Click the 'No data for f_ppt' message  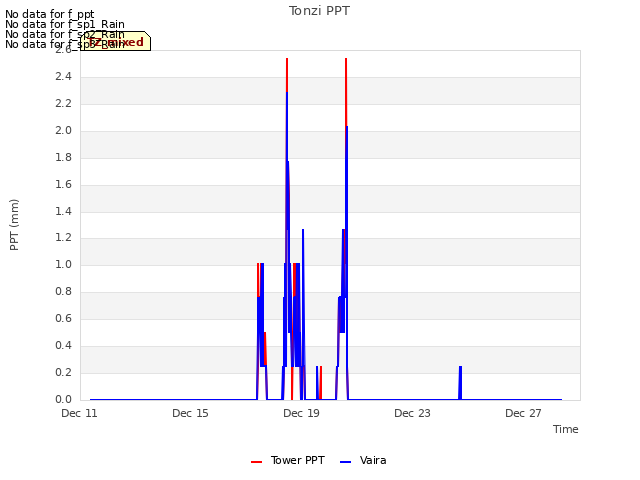pyautogui.click(x=50, y=14)
